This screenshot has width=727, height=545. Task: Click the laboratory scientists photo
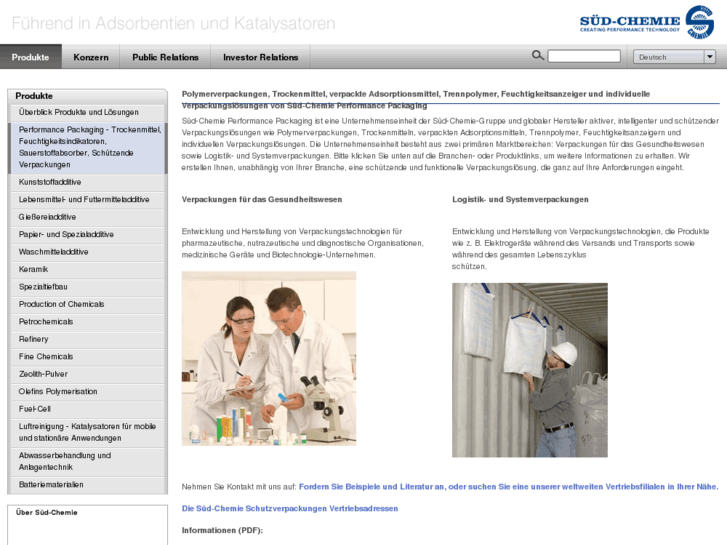tap(269, 359)
